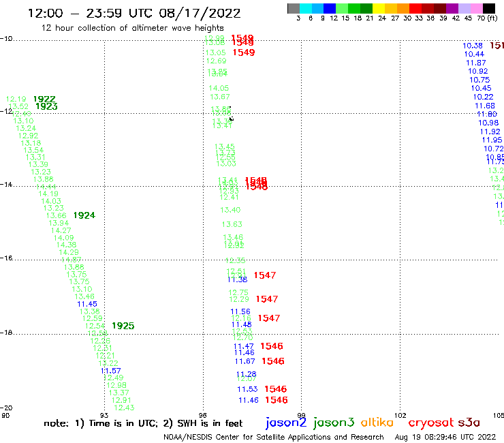
Task: Click the longitude axis label '102'
Action: (x=400, y=415)
